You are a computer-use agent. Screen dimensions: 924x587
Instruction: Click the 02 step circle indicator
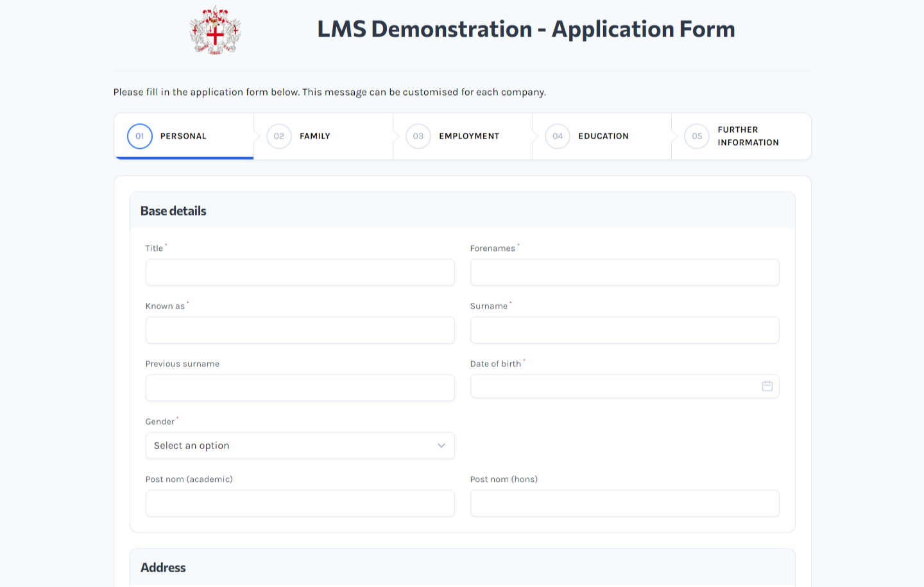(x=278, y=136)
